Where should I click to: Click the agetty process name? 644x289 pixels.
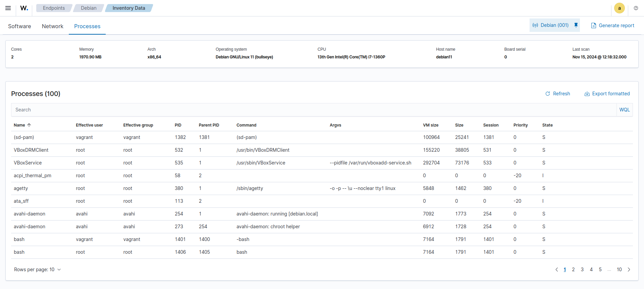(x=21, y=188)
